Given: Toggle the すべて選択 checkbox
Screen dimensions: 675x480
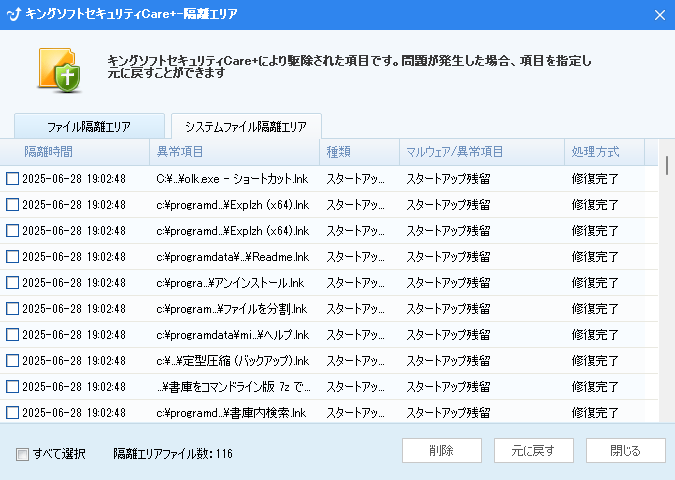Looking at the screenshot, I should point(22,454).
